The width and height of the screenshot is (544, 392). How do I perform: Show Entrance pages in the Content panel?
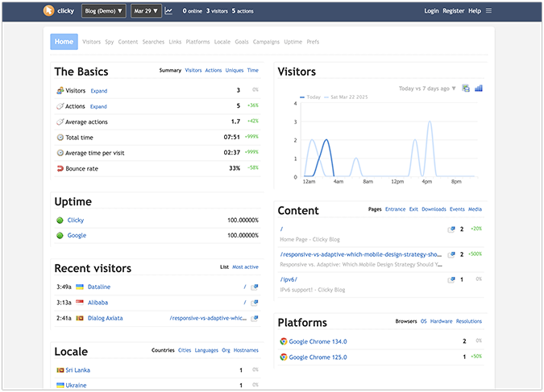(395, 209)
